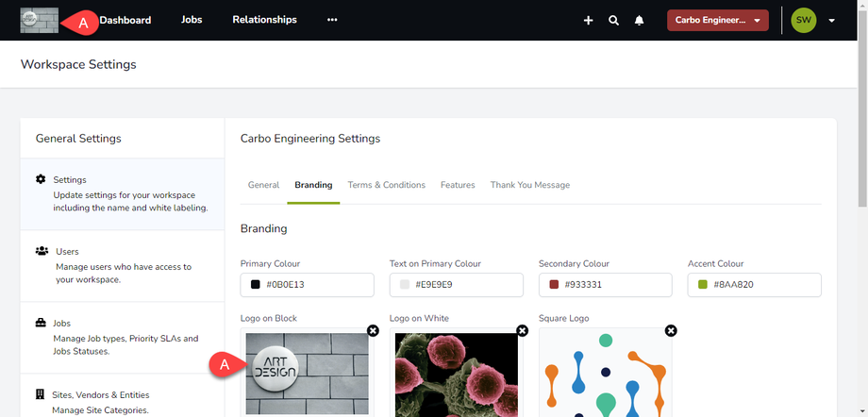Expand the Carbo Engineering workspace dropdown
Viewport: 868px width, 417px height.
717,20
